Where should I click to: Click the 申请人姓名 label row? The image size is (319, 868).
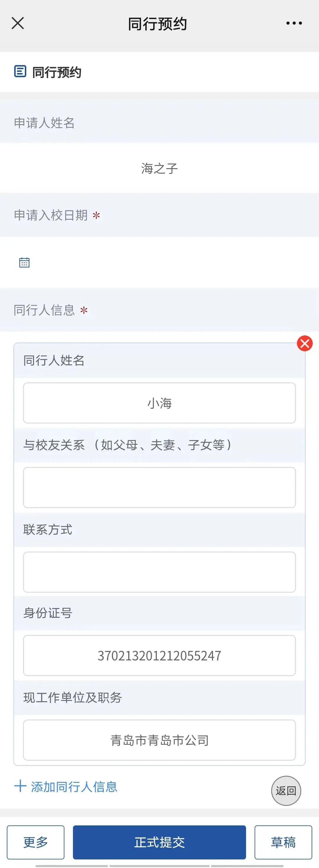click(x=44, y=123)
